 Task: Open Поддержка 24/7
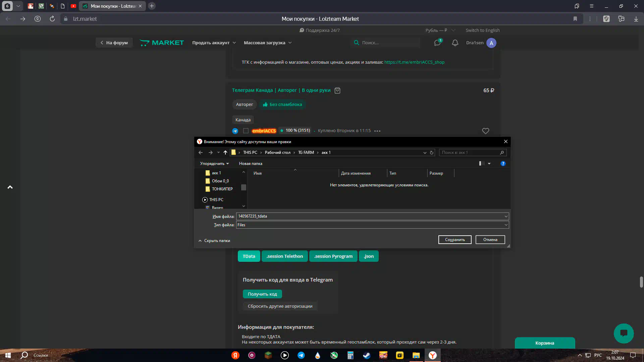(x=319, y=30)
